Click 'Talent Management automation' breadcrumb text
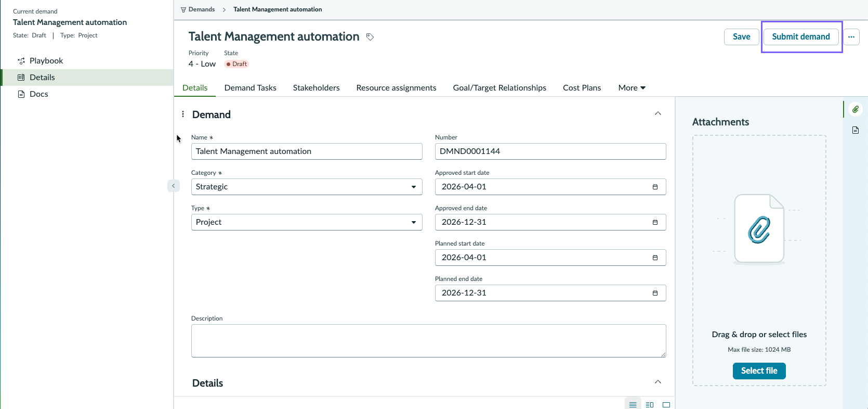The height and width of the screenshot is (409, 868). (278, 10)
